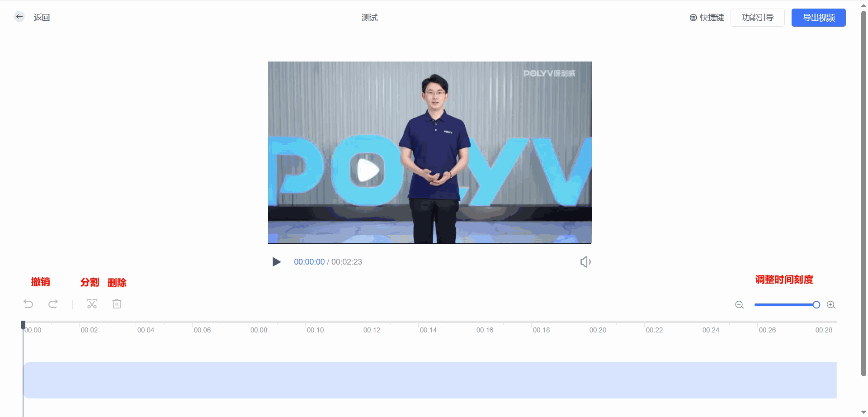Click the 00:12 ruler label
868x417 pixels.
click(372, 330)
